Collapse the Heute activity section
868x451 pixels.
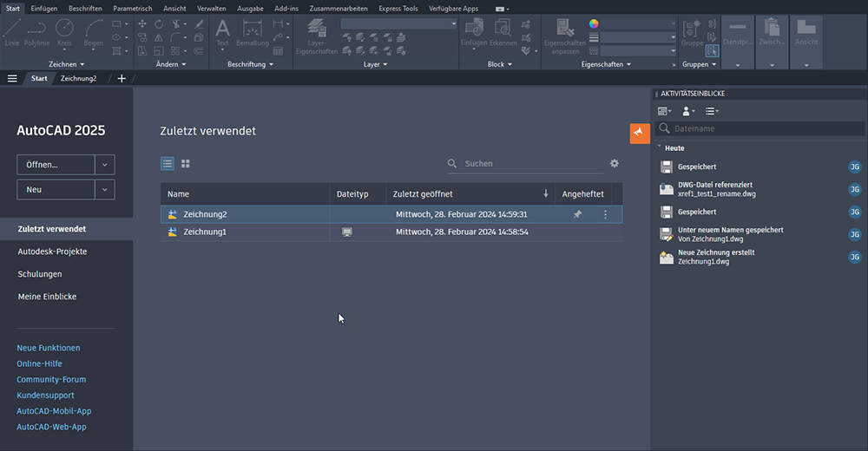[x=660, y=147]
